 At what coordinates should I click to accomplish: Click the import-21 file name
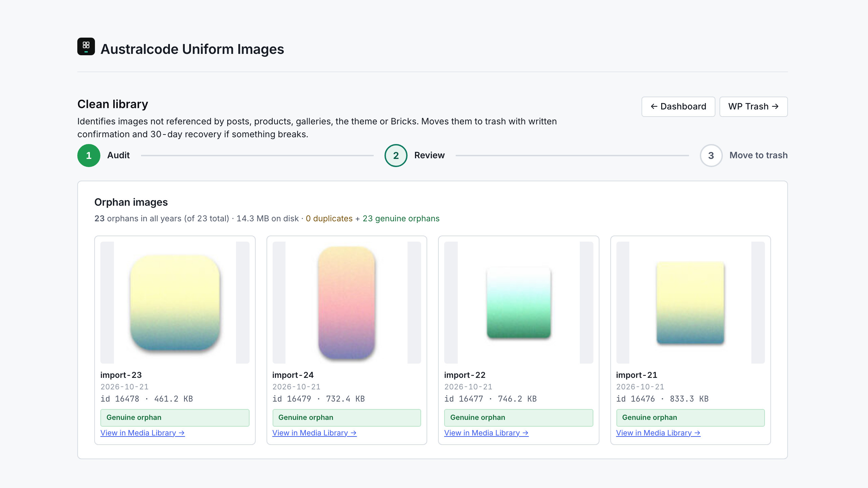click(x=637, y=375)
